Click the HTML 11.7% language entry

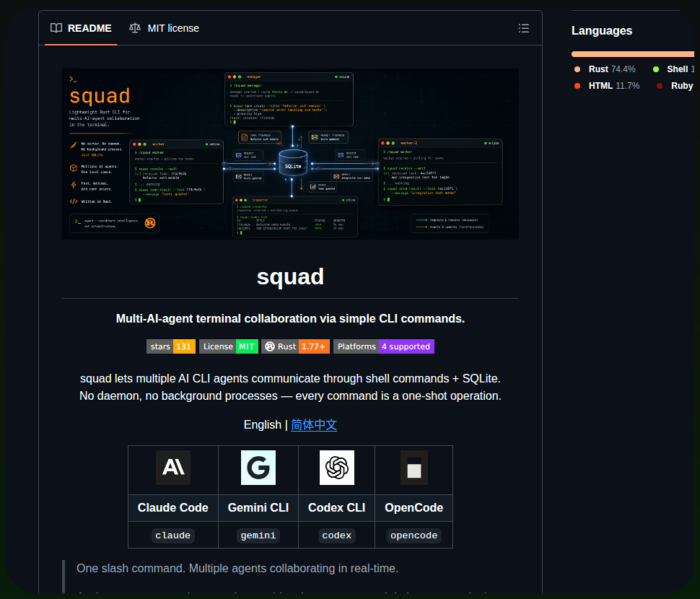[x=607, y=86]
